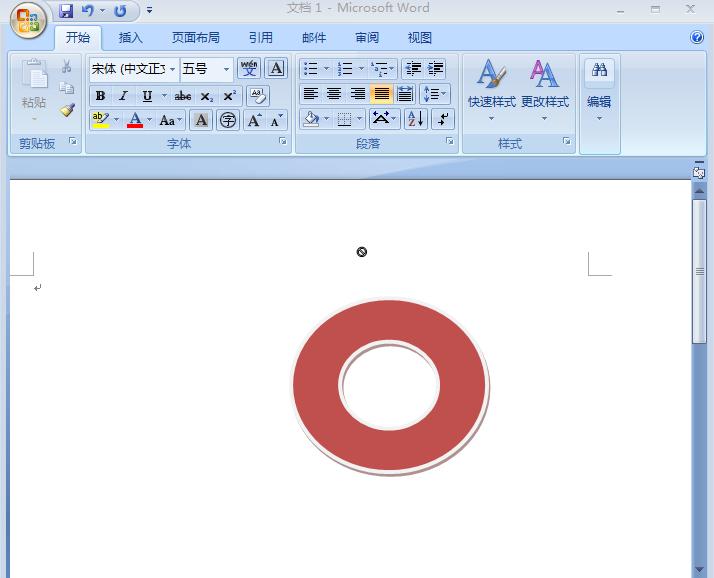
Task: Click the Grow Font icon
Action: [x=254, y=120]
